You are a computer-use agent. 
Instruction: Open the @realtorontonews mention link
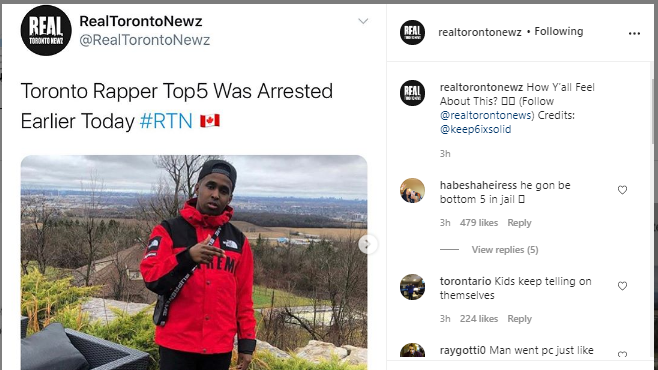tap(487, 115)
